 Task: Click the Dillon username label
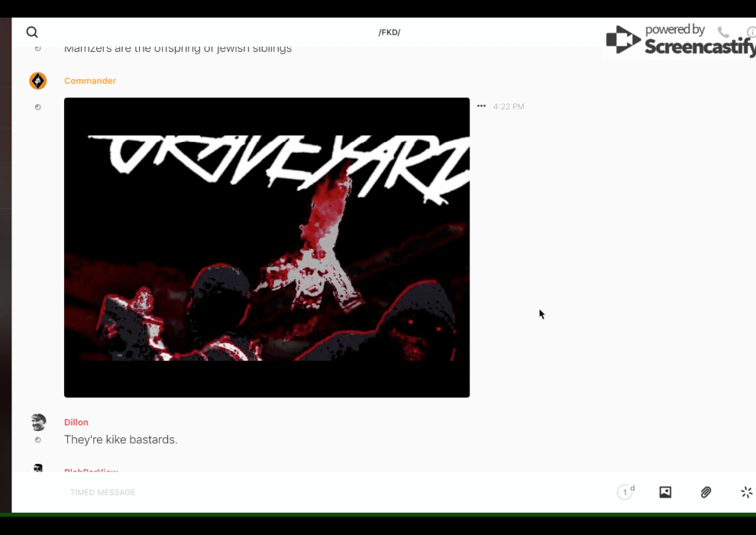coord(76,422)
